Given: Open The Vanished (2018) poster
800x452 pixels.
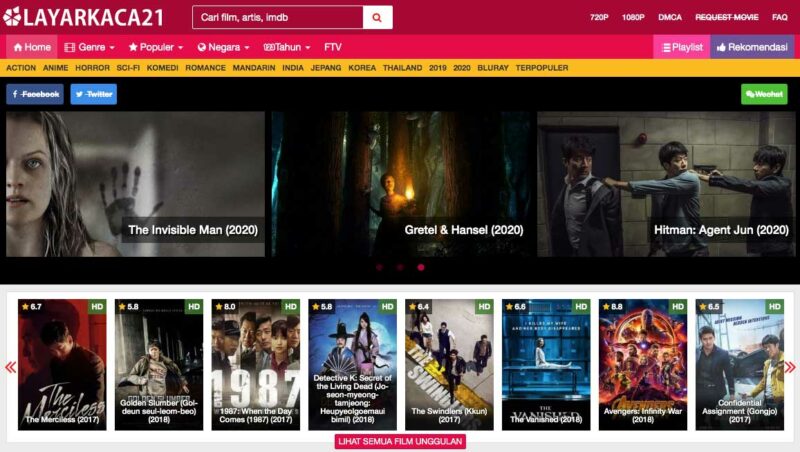Looking at the screenshot, I should [x=546, y=364].
